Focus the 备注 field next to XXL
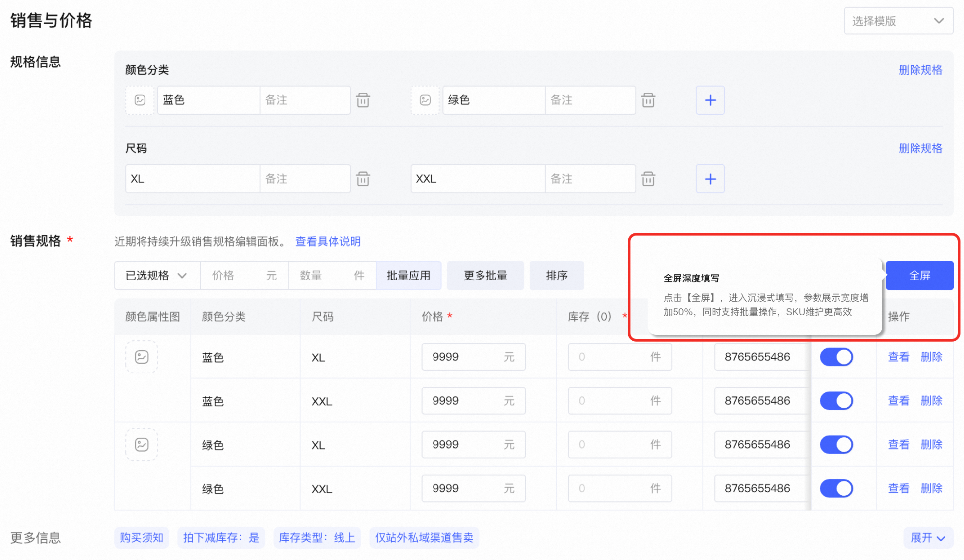This screenshot has width=964, height=560. click(590, 179)
